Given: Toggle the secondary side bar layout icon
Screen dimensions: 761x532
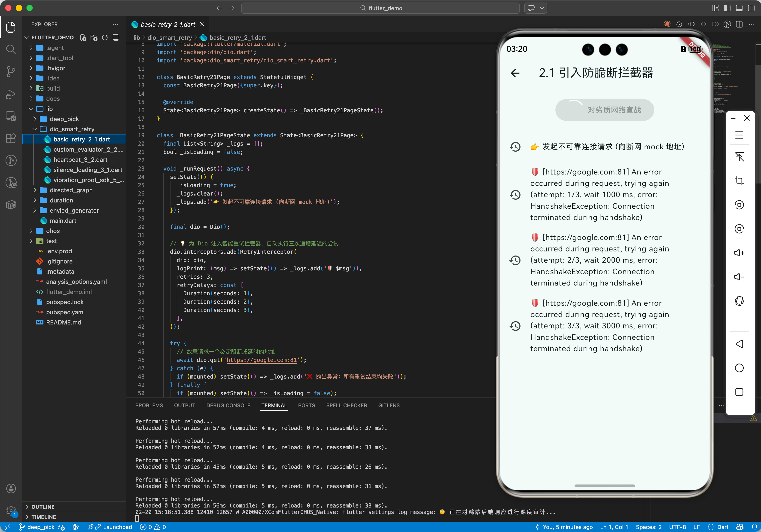Looking at the screenshot, I should [751, 8].
